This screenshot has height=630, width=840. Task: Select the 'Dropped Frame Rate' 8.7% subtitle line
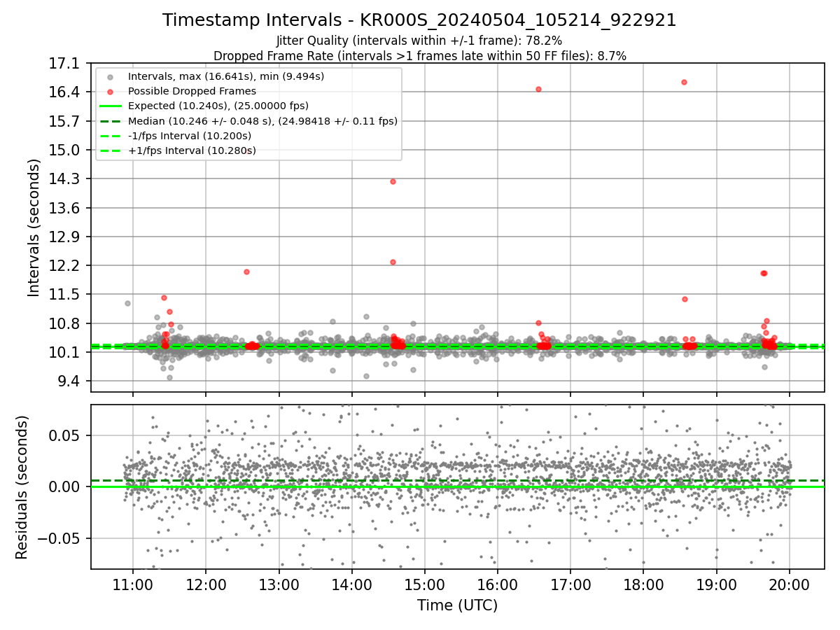click(x=419, y=55)
